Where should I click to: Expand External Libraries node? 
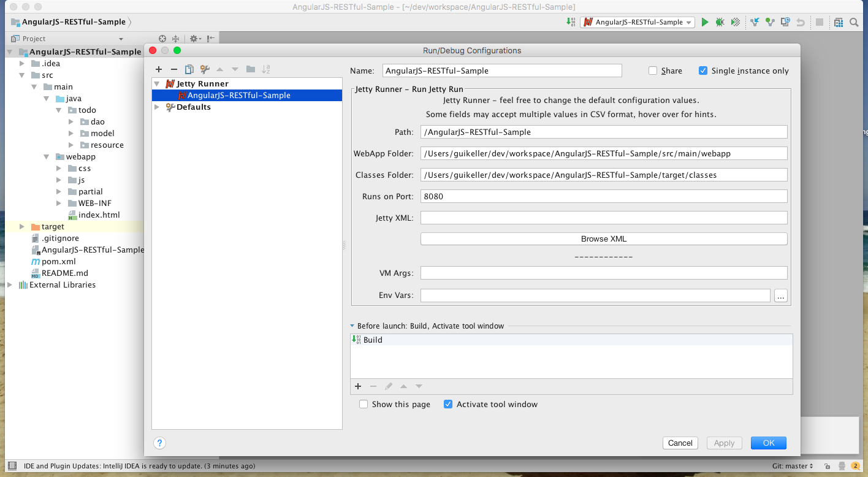[x=10, y=284]
